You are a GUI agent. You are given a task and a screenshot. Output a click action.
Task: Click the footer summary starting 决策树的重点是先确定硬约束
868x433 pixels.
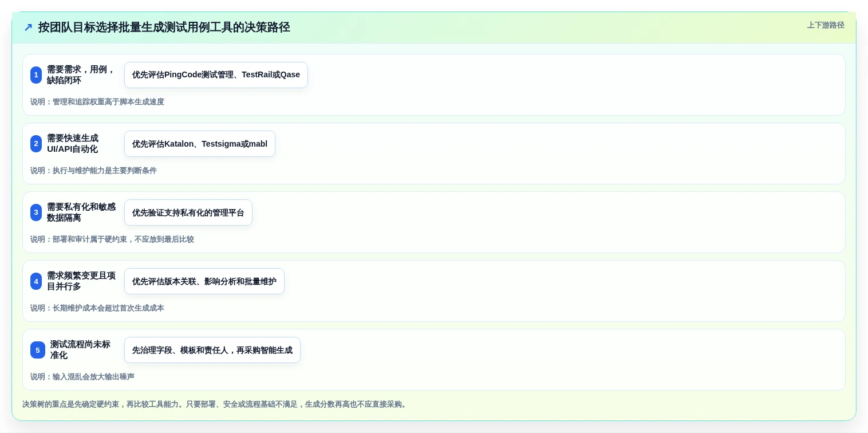pyautogui.click(x=215, y=404)
